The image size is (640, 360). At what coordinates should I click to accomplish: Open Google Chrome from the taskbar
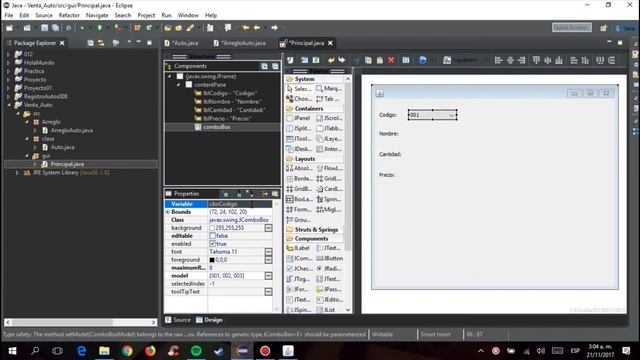127,351
